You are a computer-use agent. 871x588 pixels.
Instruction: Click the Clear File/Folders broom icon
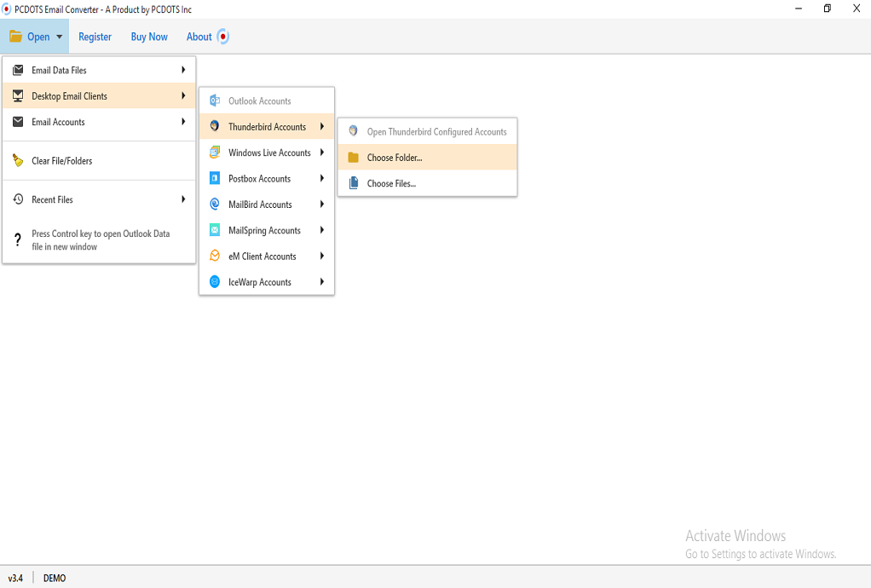pyautogui.click(x=18, y=161)
